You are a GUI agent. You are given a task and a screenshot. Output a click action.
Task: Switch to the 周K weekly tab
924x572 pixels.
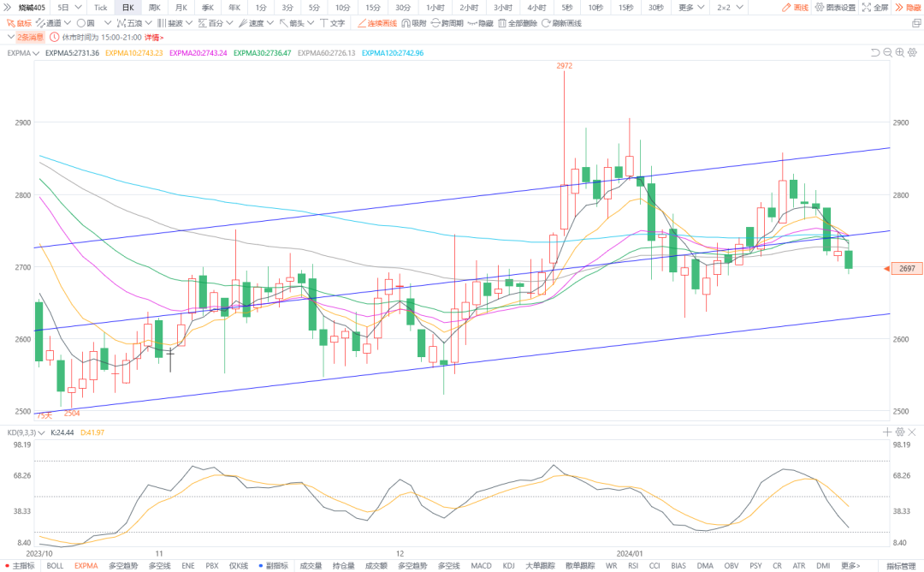(x=154, y=8)
